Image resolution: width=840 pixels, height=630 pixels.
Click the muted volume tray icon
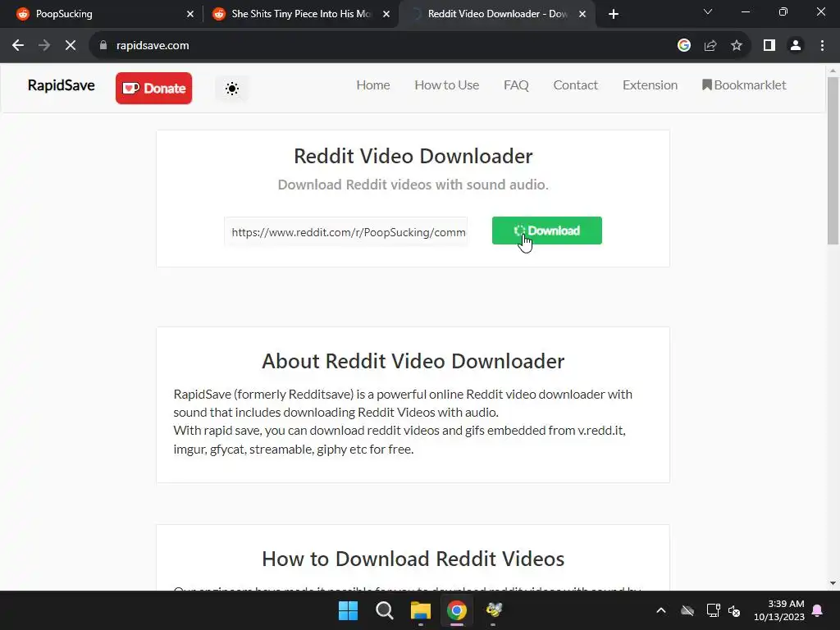(734, 610)
